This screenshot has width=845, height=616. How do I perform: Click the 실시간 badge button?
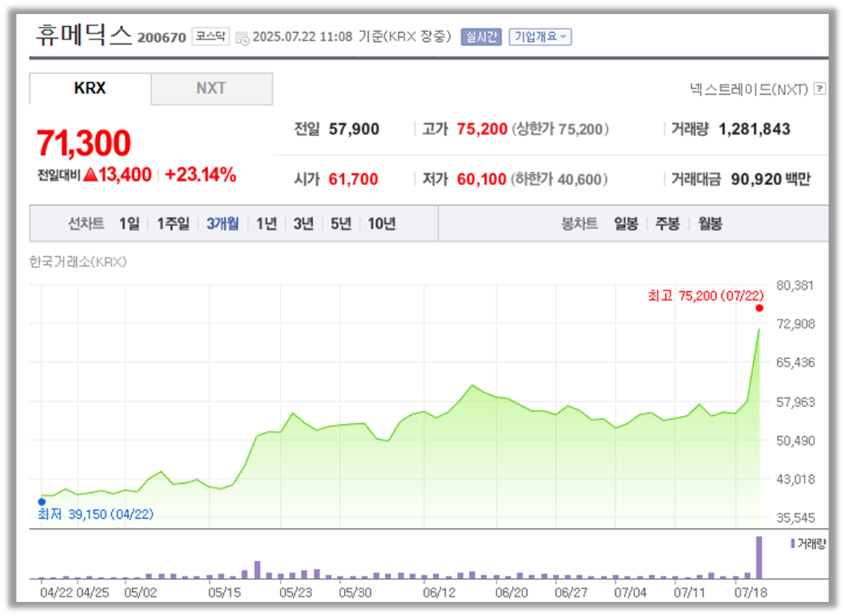(481, 37)
